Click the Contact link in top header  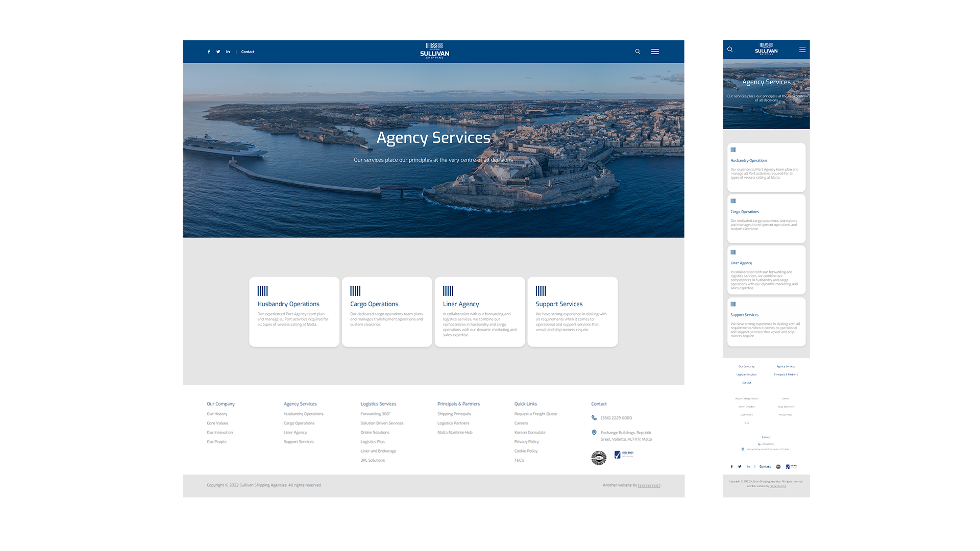[x=248, y=52]
